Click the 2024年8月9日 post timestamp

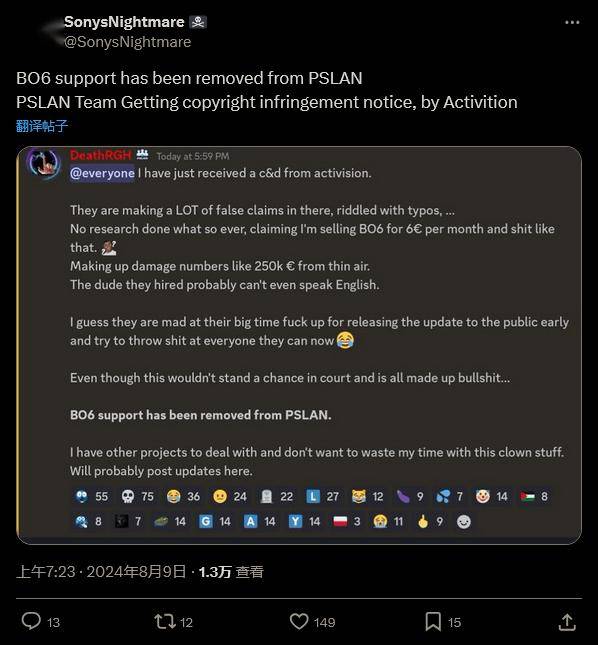click(x=136, y=572)
